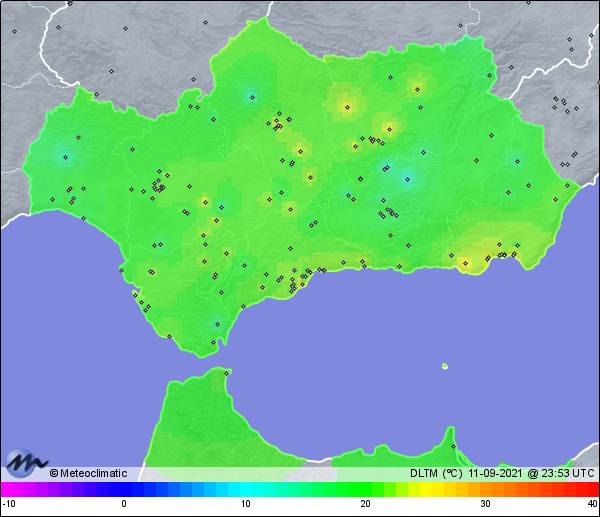Select the station marker on the Ceuta peninsula
Screen dimensions: 600x517
point(227,373)
